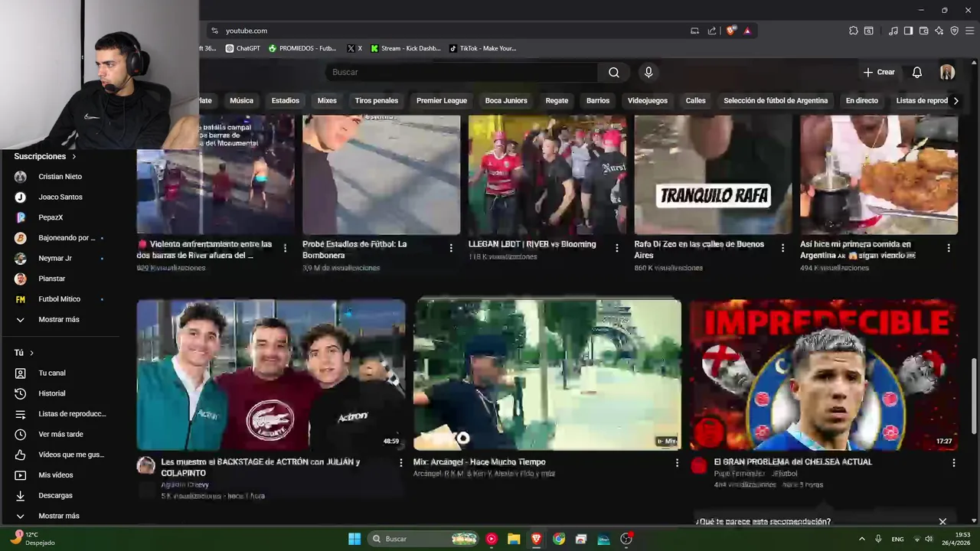Open the X bookmark
This screenshot has width=980, height=551.
point(354,48)
